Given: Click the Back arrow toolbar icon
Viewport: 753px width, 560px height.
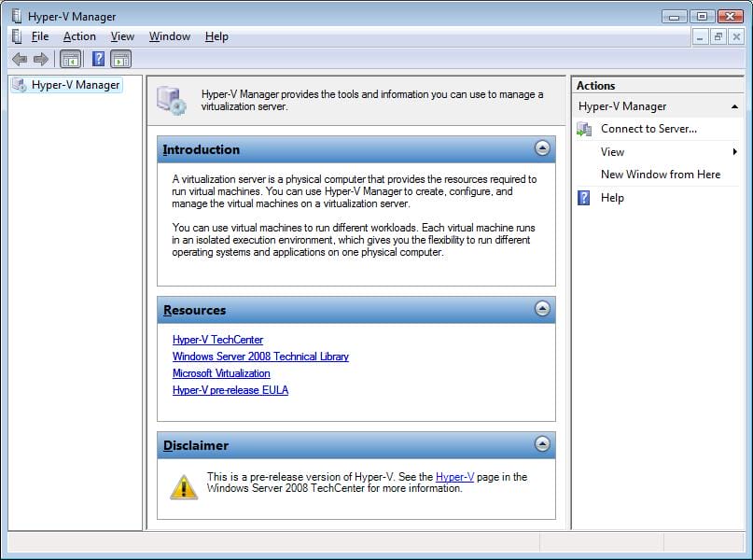Looking at the screenshot, I should coord(20,59).
